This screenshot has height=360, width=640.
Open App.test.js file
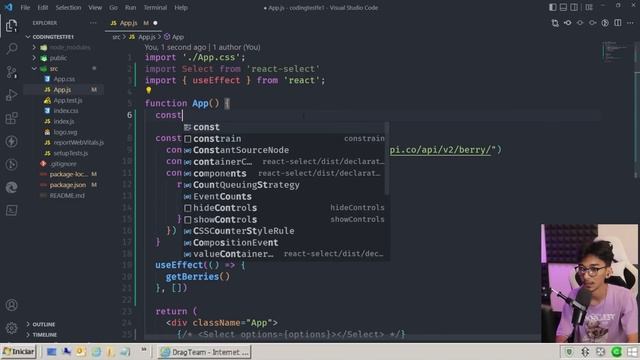(63, 100)
